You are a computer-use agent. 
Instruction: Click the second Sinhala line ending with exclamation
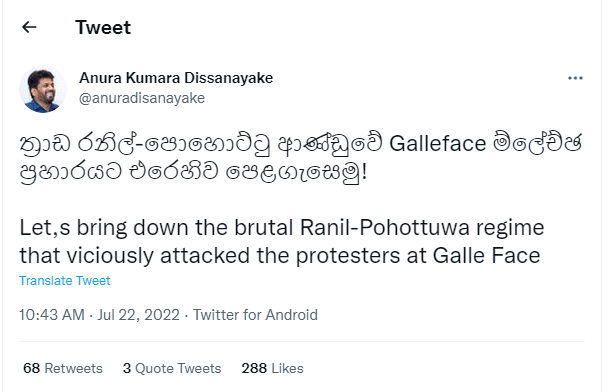coord(193,172)
